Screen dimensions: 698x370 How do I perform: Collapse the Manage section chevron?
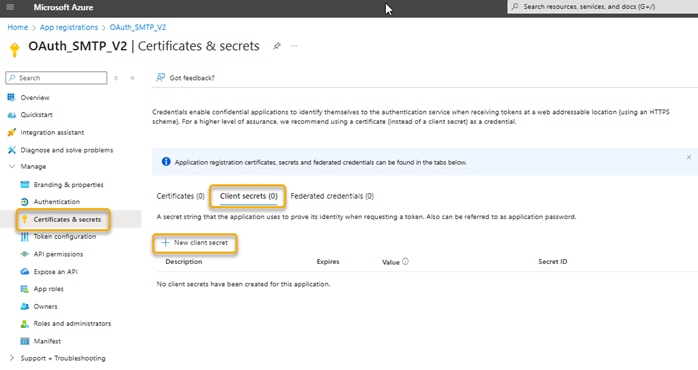[x=12, y=167]
